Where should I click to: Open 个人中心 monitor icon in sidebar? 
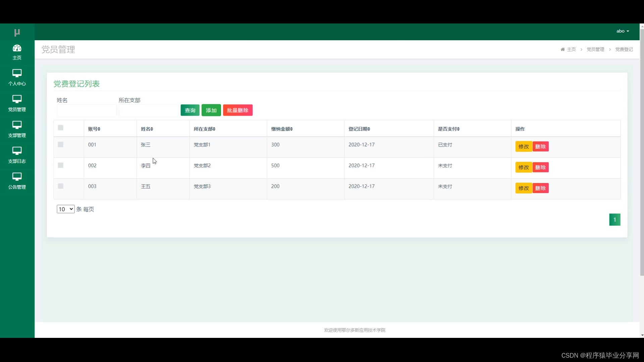tap(17, 73)
